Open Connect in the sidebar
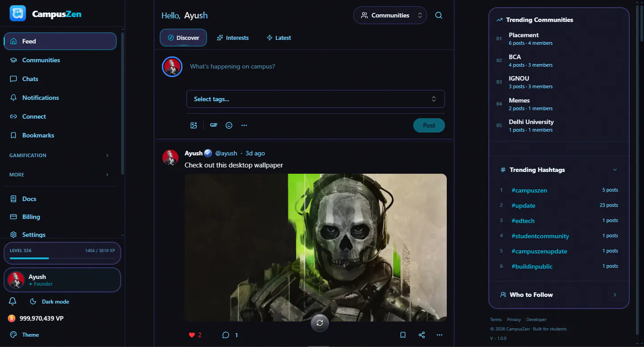Viewport: 644px width, 347px height. click(x=60, y=116)
